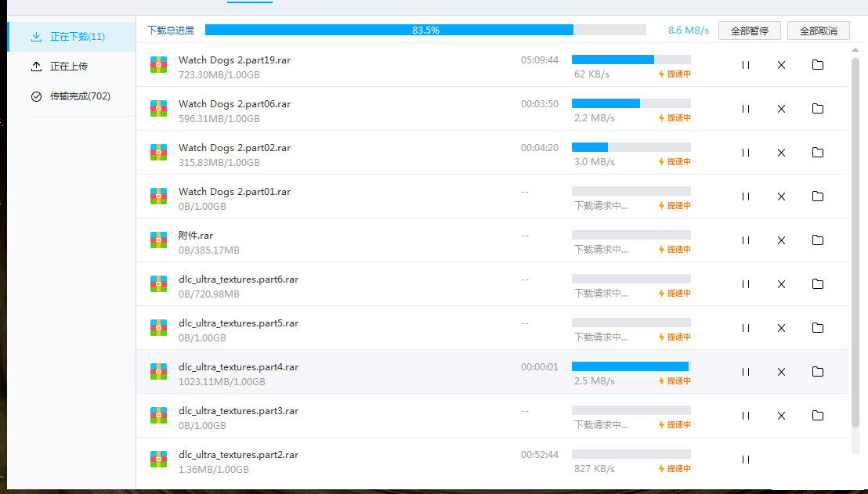
Task: Cancel Watch Dogs 2.part02.rar download
Action: point(781,153)
